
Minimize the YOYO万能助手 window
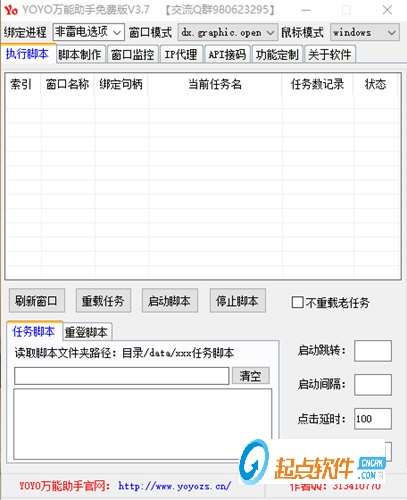pos(306,10)
